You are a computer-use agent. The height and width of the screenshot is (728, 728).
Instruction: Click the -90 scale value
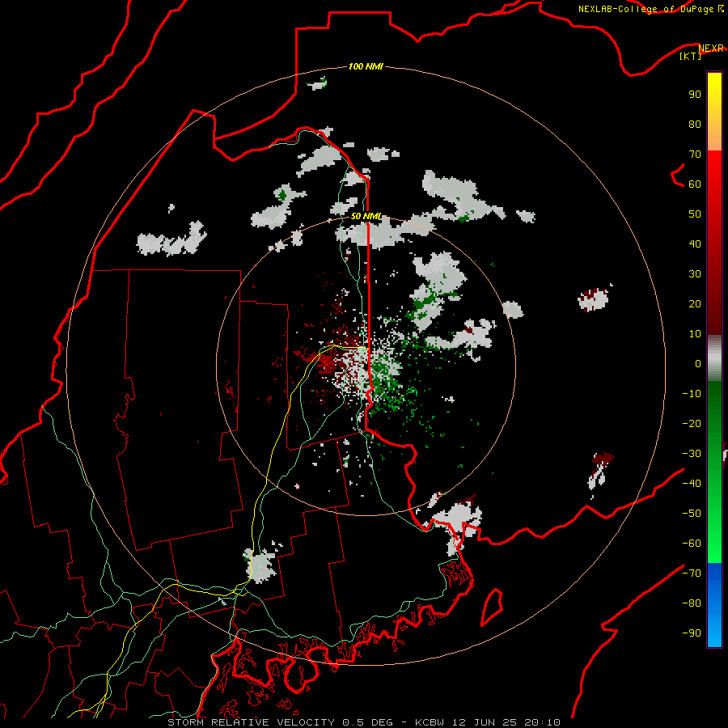[692, 633]
